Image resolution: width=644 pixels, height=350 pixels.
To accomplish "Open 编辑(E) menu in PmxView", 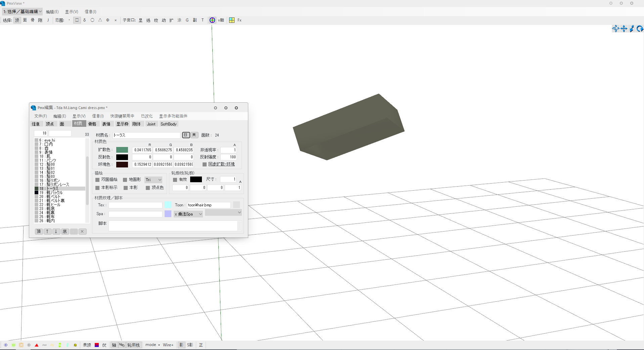I will pyautogui.click(x=52, y=12).
